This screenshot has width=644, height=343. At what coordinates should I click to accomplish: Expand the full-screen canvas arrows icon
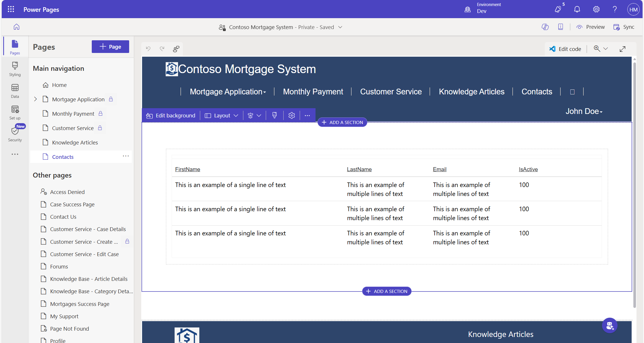622,49
